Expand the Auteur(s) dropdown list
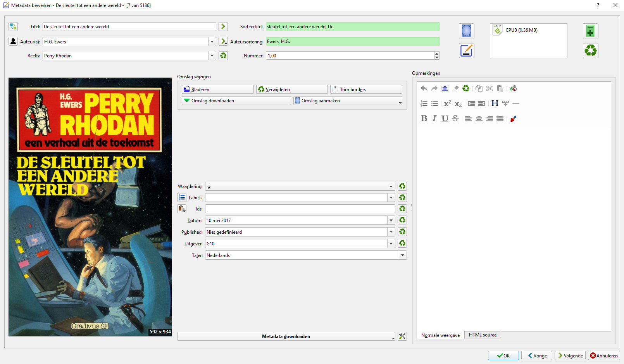624x364 pixels. (212, 41)
